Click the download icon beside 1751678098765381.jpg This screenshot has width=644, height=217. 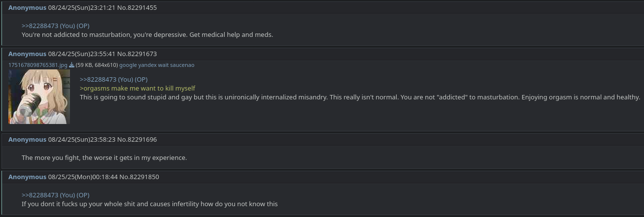coord(71,65)
